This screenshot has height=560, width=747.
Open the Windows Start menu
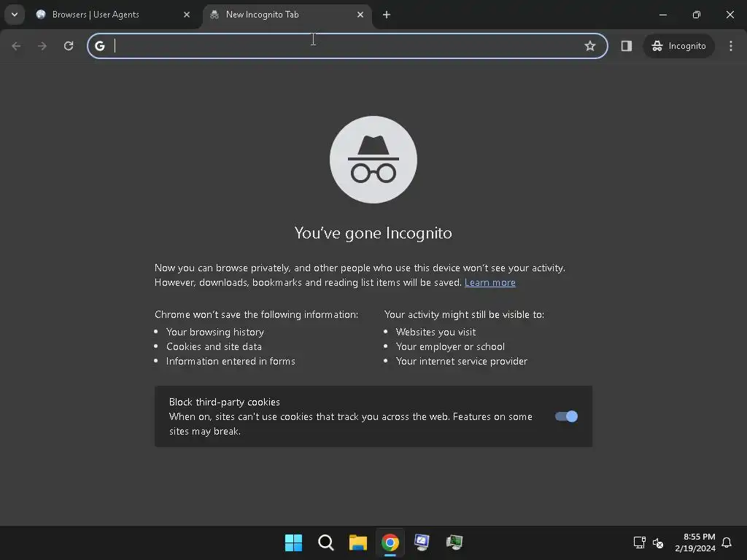point(293,542)
